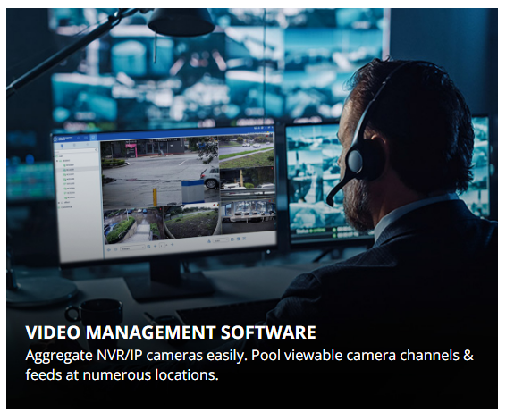Select the devices tab icon in side panel
506x420 pixels.
point(62,146)
